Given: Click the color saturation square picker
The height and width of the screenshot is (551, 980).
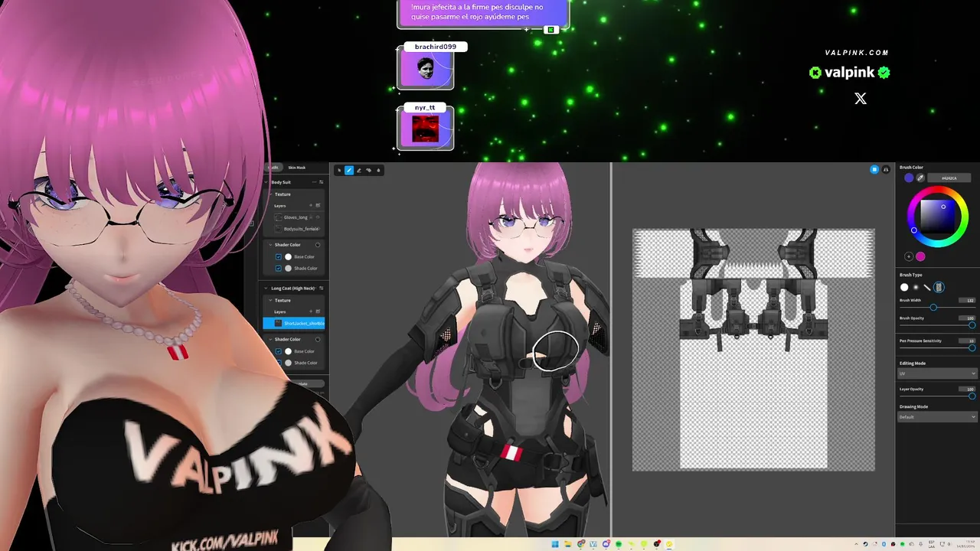Looking at the screenshot, I should coord(938,216).
